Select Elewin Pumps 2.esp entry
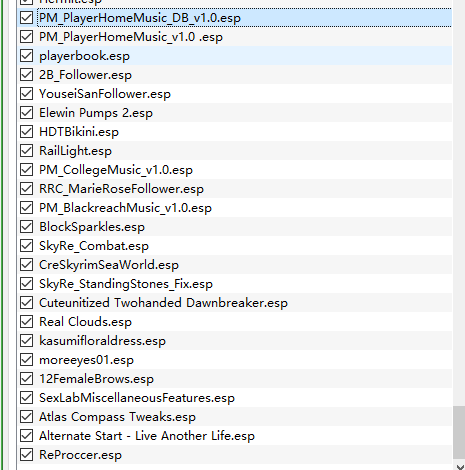This screenshot has width=465, height=470. tap(96, 113)
